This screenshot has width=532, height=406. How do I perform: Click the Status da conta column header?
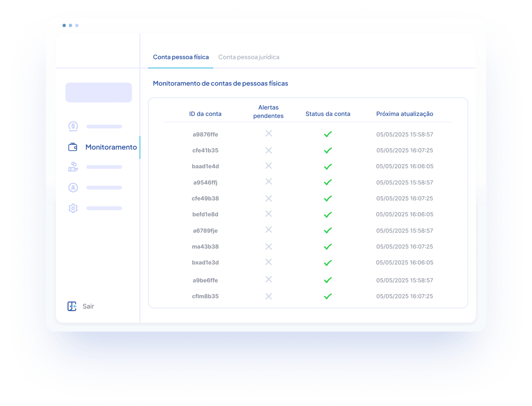pos(328,114)
